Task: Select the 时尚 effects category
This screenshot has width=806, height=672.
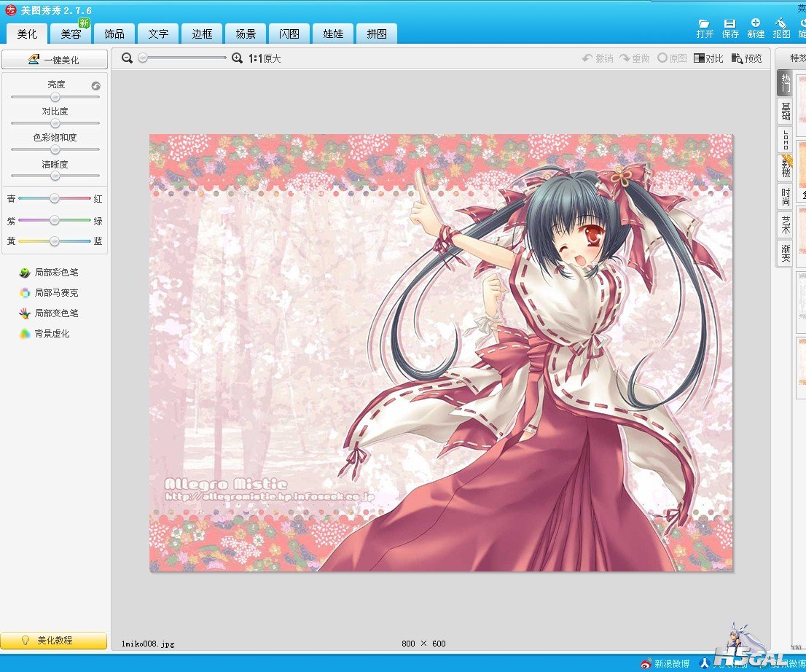Action: (x=785, y=197)
